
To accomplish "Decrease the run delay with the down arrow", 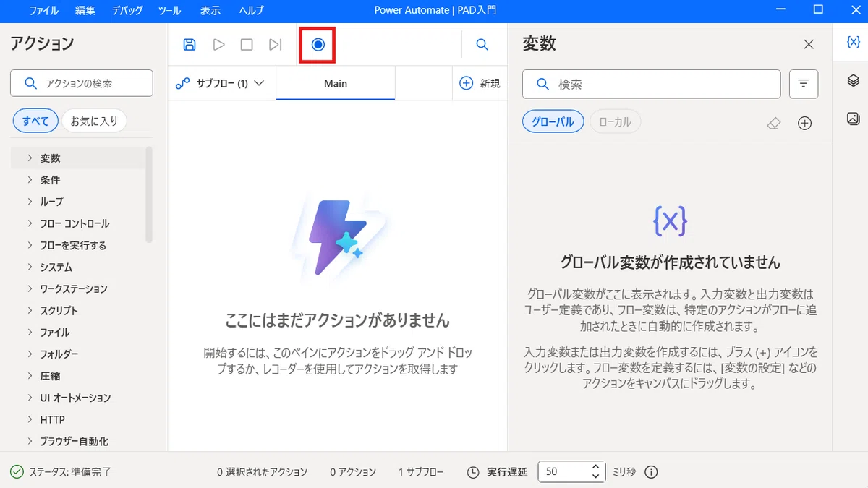I will click(x=595, y=476).
